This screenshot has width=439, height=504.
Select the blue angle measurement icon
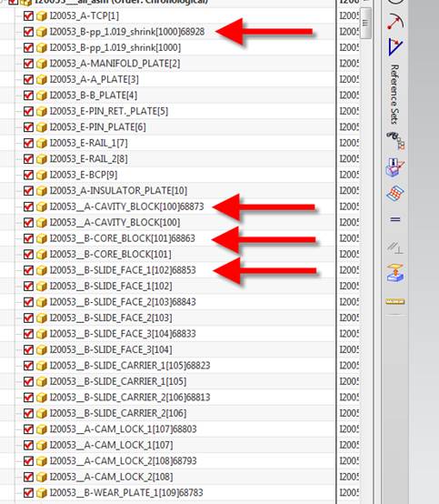coord(395,47)
